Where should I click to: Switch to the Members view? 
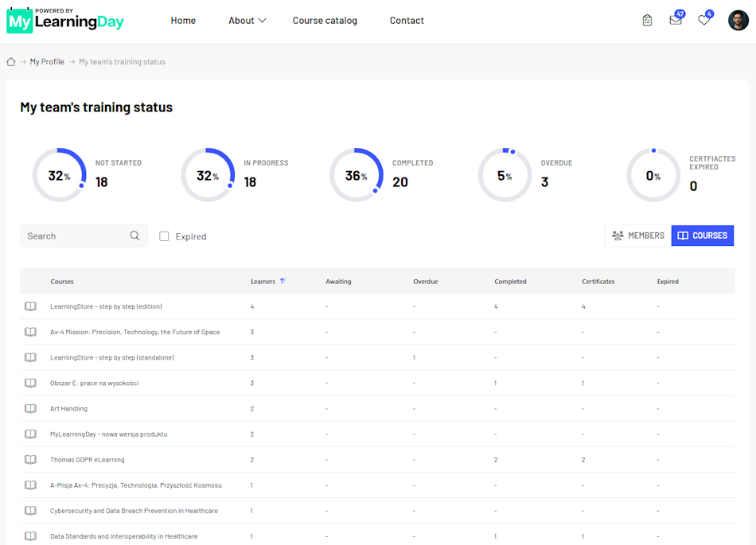pos(638,236)
